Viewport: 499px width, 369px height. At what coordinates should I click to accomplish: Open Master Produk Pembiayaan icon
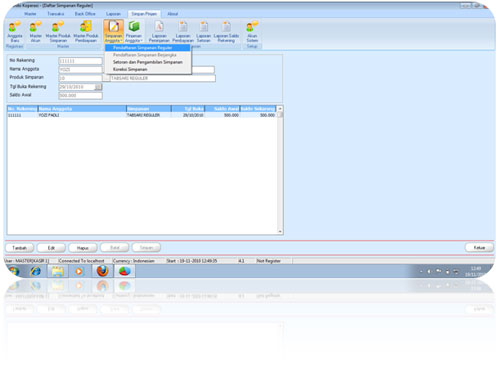(x=86, y=32)
